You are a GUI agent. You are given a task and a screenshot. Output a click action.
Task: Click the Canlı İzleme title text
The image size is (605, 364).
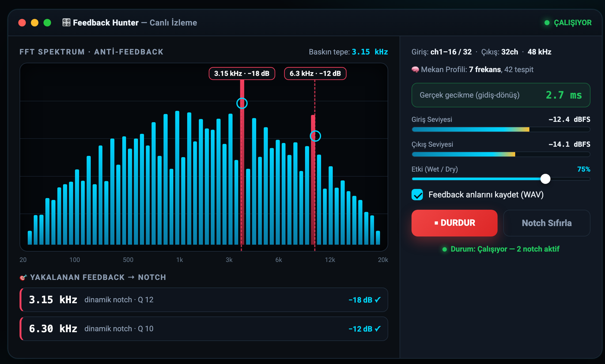173,22
